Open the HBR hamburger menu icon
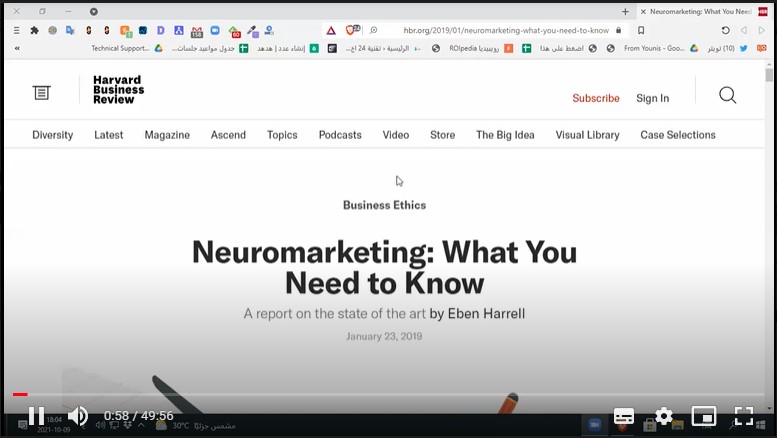Image resolution: width=777 pixels, height=438 pixels. [41, 93]
